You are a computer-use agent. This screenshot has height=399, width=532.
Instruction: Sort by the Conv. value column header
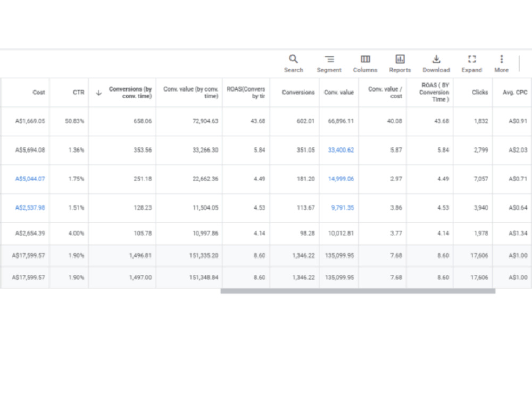click(x=339, y=92)
